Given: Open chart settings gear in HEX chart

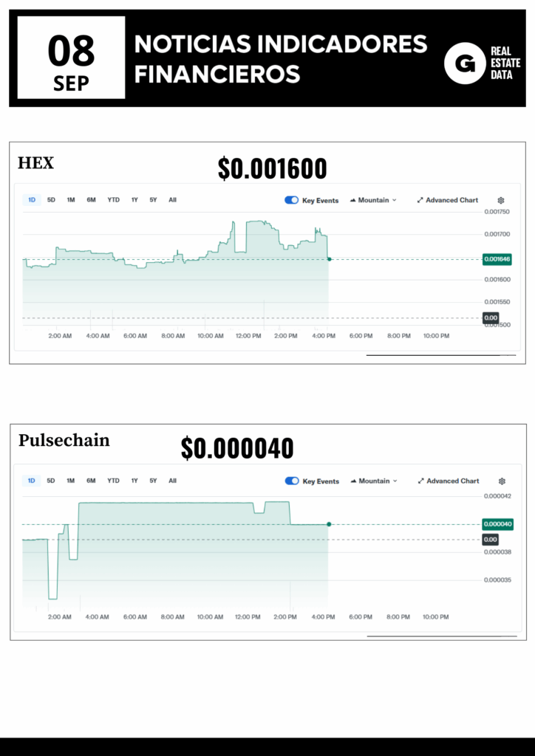Looking at the screenshot, I should pyautogui.click(x=501, y=200).
